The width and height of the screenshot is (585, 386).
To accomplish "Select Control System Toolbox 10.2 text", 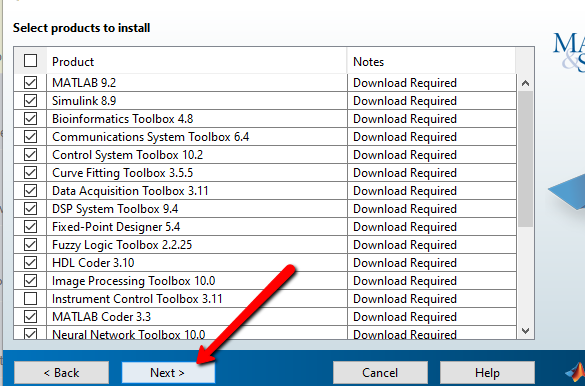I will point(128,155).
